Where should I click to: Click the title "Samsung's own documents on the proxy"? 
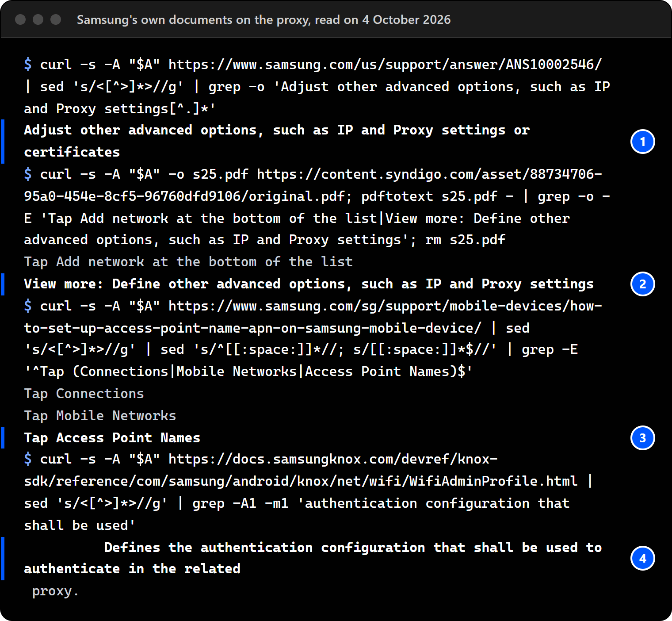click(x=194, y=20)
